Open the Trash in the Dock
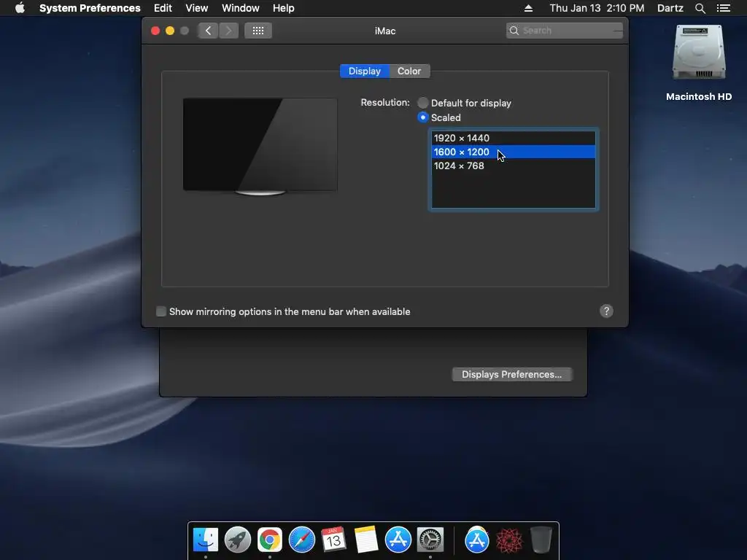 tap(541, 540)
